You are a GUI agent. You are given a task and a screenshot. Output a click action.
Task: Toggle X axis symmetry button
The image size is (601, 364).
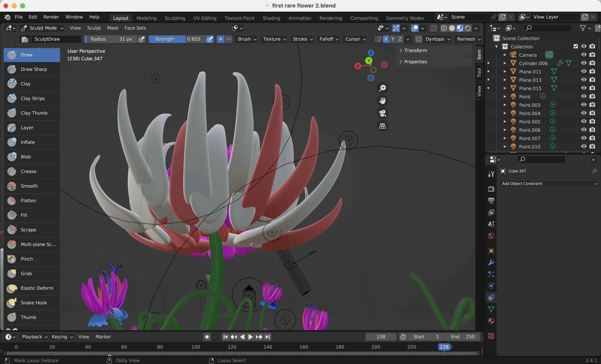[386, 39]
